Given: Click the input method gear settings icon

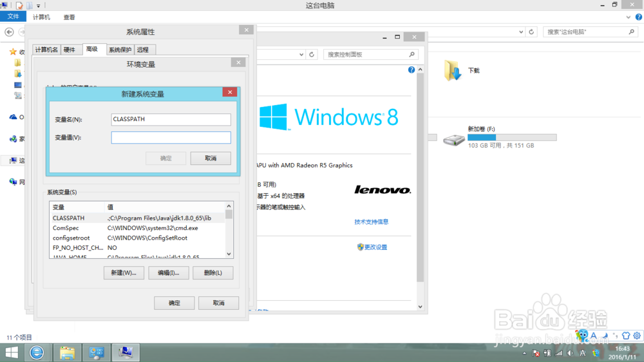Looking at the screenshot, I should 637,336.
